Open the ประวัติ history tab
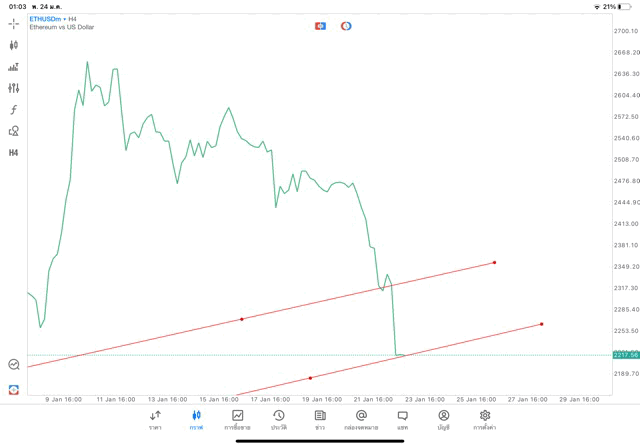640x447 pixels. coord(278,419)
